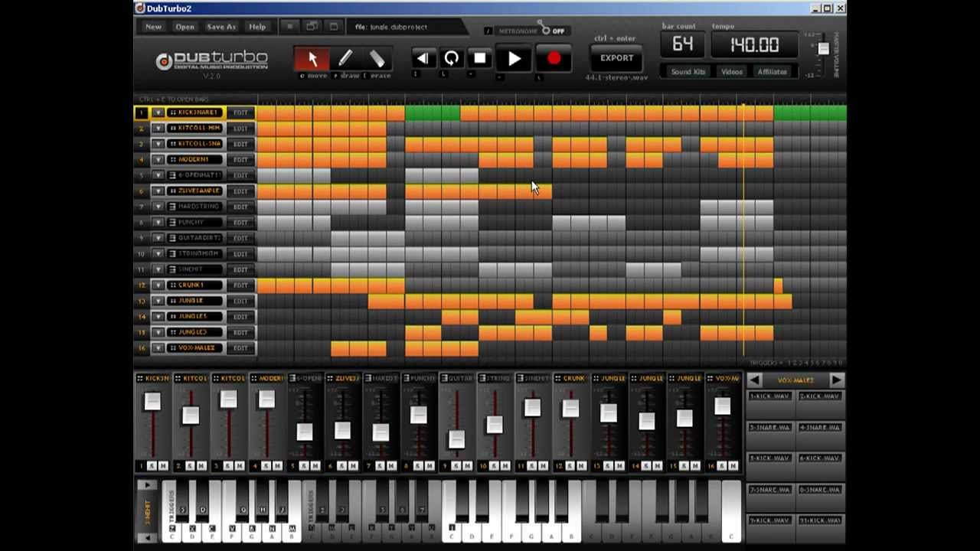Click the keyboard icon on SINEHIT track
The width and height of the screenshot is (980, 551).
173,269
